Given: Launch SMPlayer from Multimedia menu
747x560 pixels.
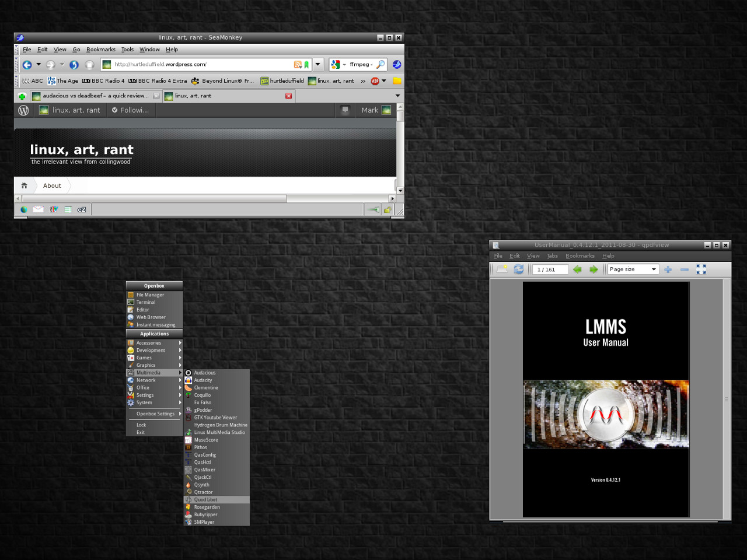Looking at the screenshot, I should (217, 522).
